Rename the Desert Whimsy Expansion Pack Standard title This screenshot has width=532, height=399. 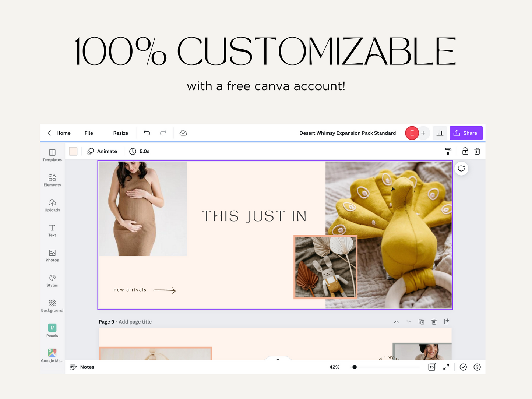tap(348, 133)
